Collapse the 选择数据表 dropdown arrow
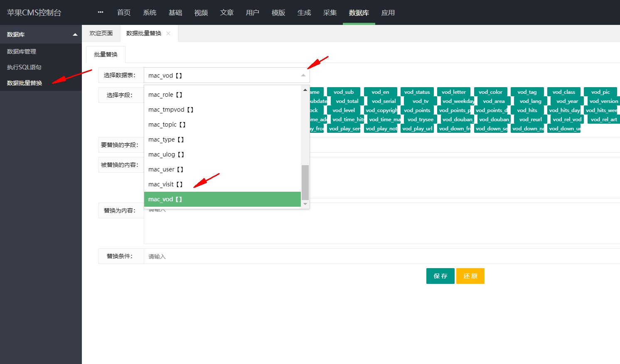 tap(303, 76)
